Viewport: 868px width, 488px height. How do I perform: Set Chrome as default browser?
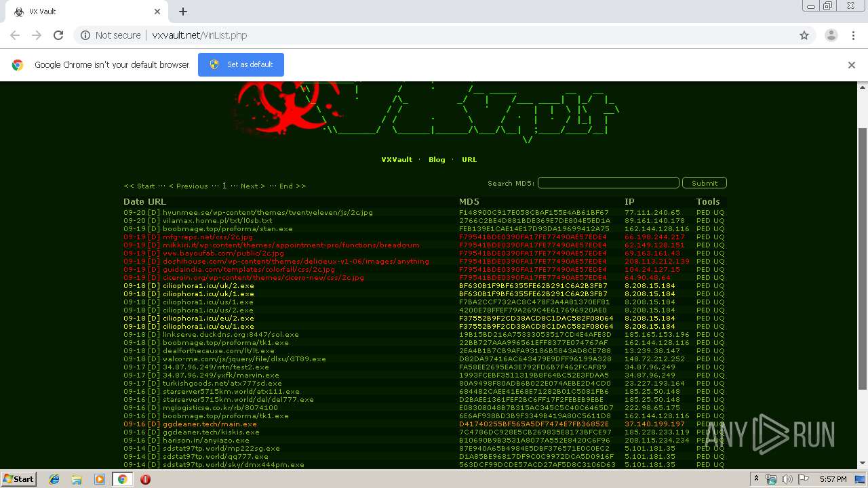pos(241,65)
